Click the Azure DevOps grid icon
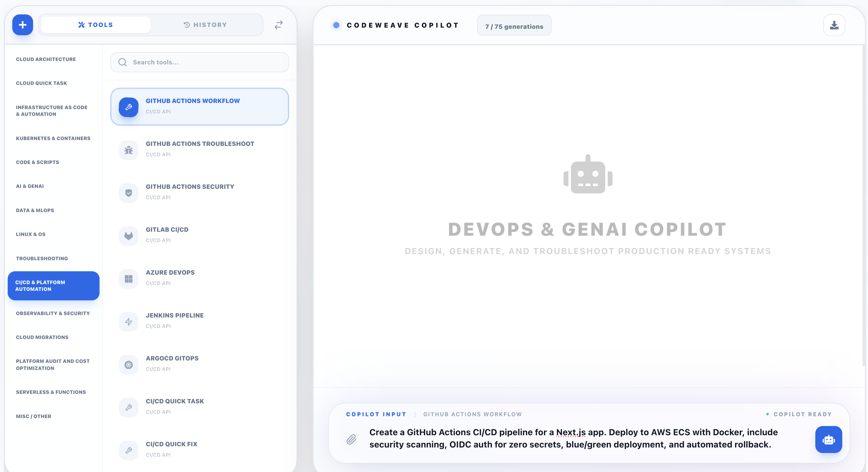Image resolution: width=868 pixels, height=472 pixels. pyautogui.click(x=128, y=279)
